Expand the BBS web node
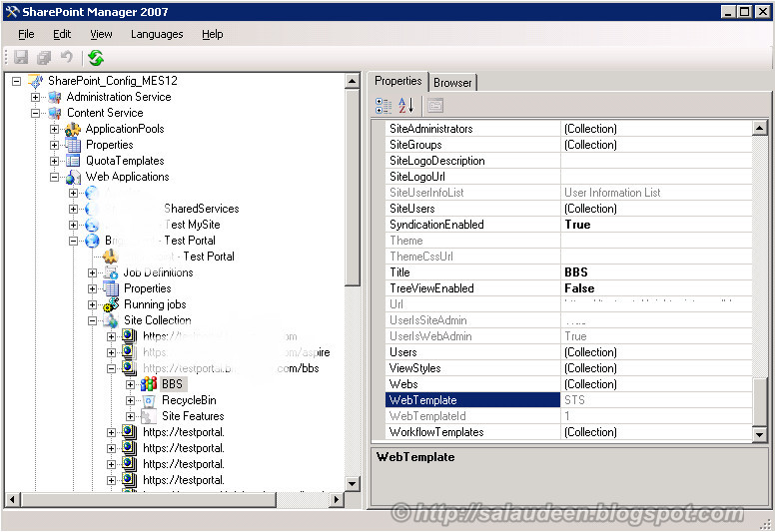The height and width of the screenshot is (532, 775). [x=130, y=384]
